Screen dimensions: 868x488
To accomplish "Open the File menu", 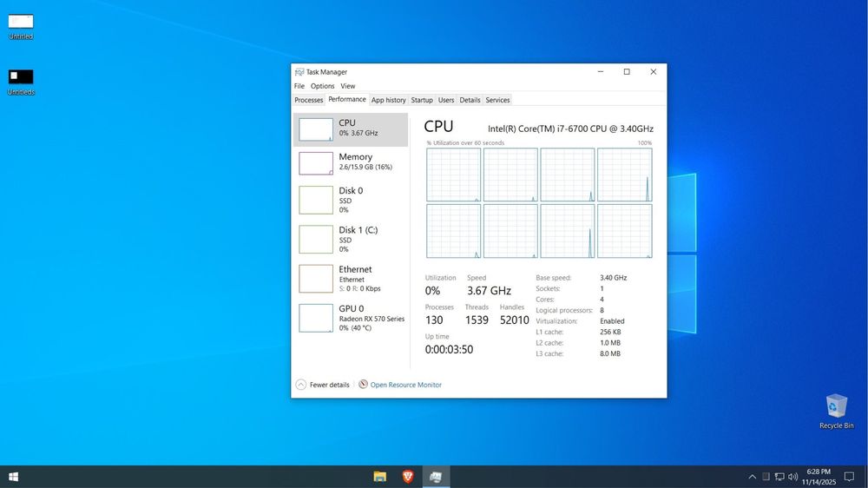I will tap(299, 86).
